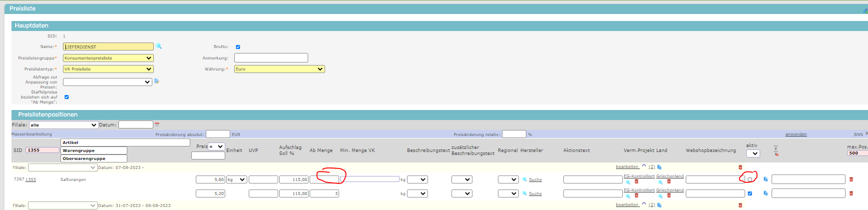The height and width of the screenshot is (210, 868).
Task: Click the Anmerkung text field
Action: tap(271, 58)
